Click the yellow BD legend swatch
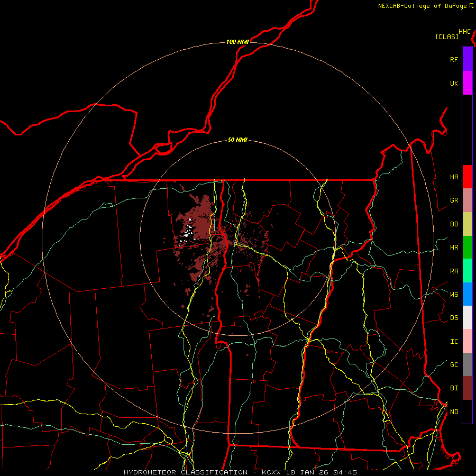The height and width of the screenshot is (476, 476). tap(467, 224)
